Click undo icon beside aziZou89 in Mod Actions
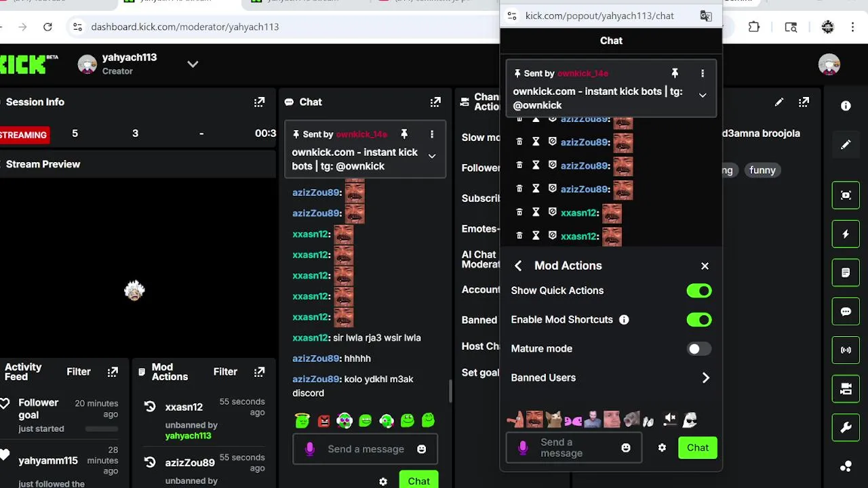The width and height of the screenshot is (868, 488). (x=150, y=462)
